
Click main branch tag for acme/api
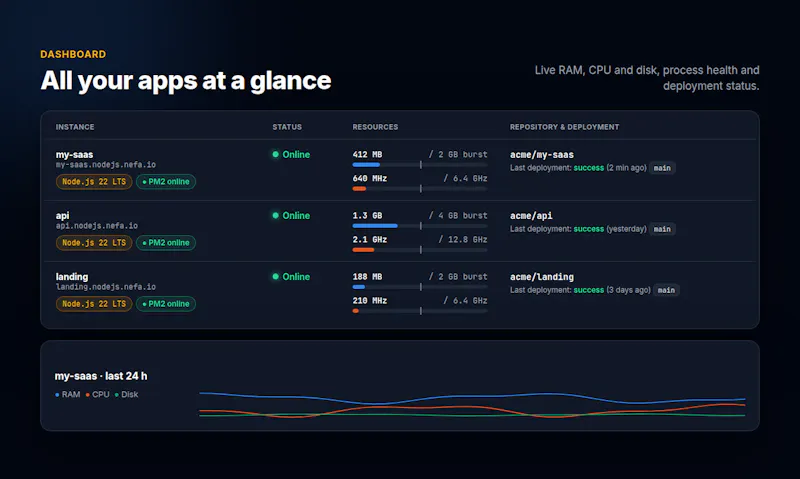(x=662, y=229)
